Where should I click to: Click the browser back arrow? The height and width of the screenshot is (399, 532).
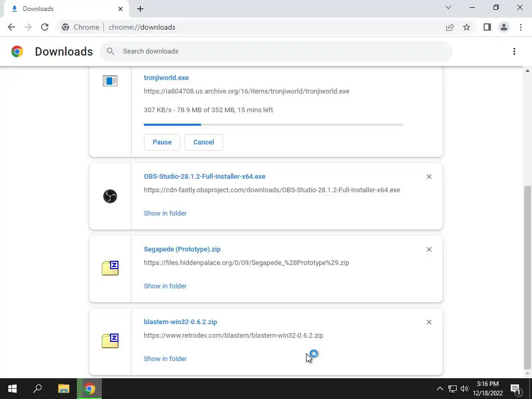11,27
